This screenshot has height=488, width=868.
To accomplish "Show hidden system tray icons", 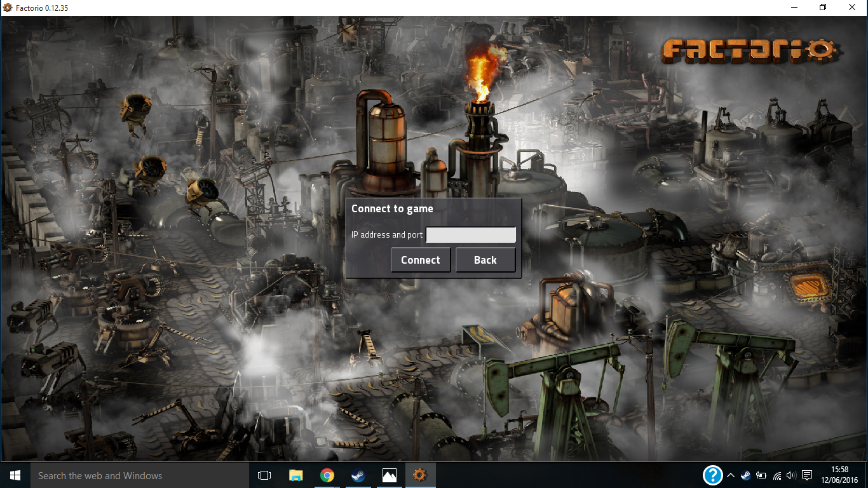I will point(731,475).
